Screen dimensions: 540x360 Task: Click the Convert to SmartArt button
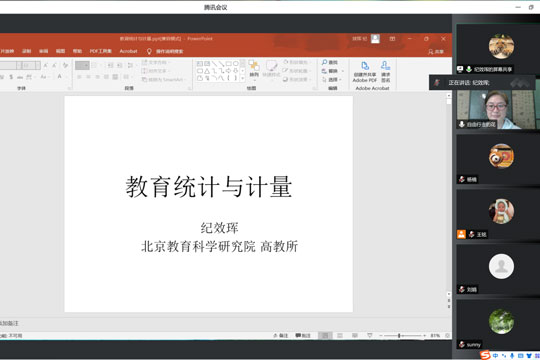pyautogui.click(x=163, y=80)
